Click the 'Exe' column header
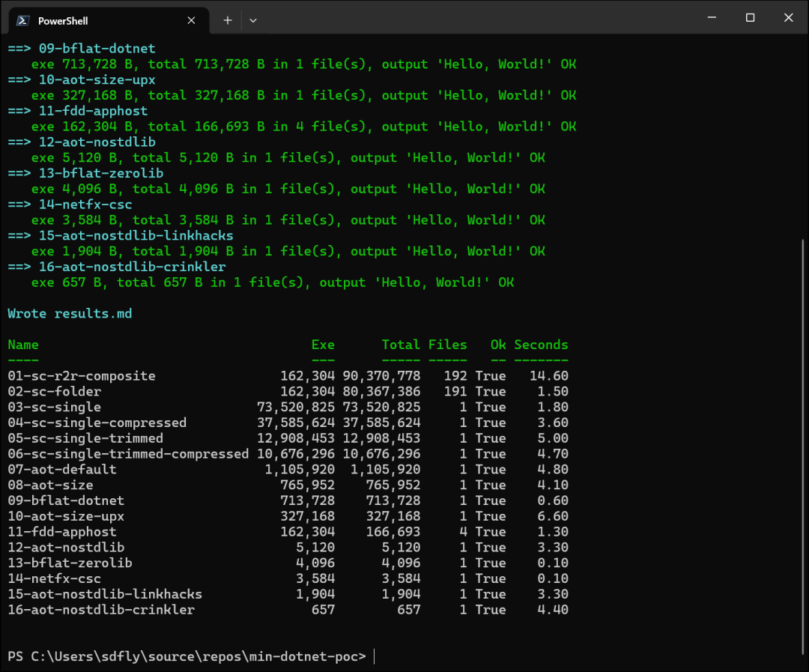Screen dimensions: 809x672 coord(323,345)
